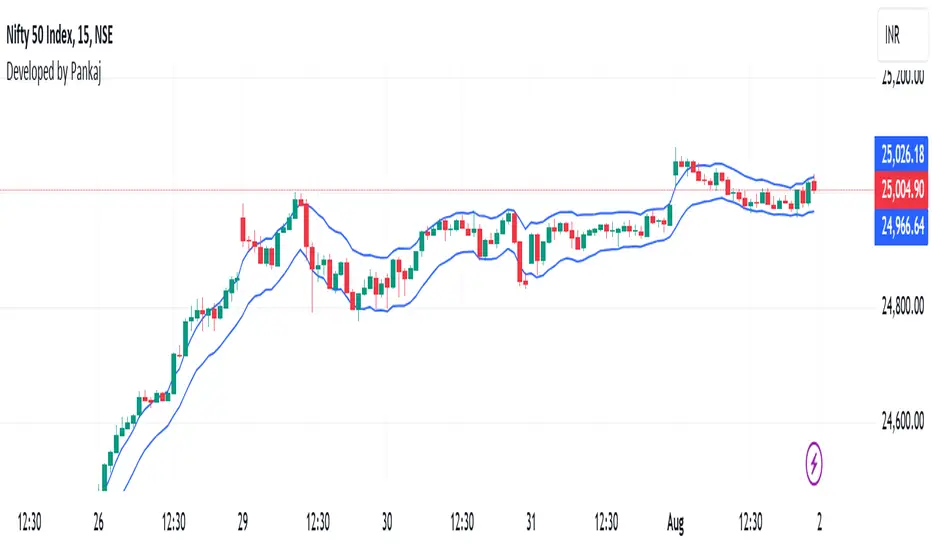This screenshot has width=932, height=550.
Task: Click the last red candle on the chart
Action: pos(814,185)
